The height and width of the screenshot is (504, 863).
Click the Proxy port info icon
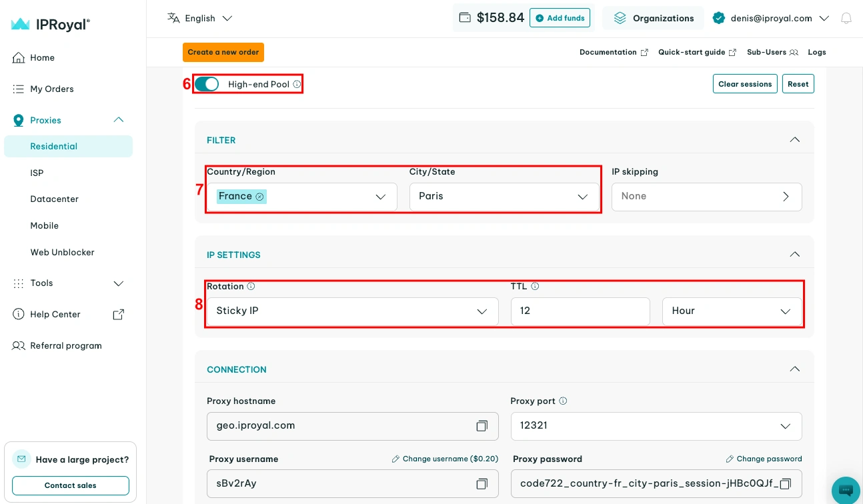(563, 401)
